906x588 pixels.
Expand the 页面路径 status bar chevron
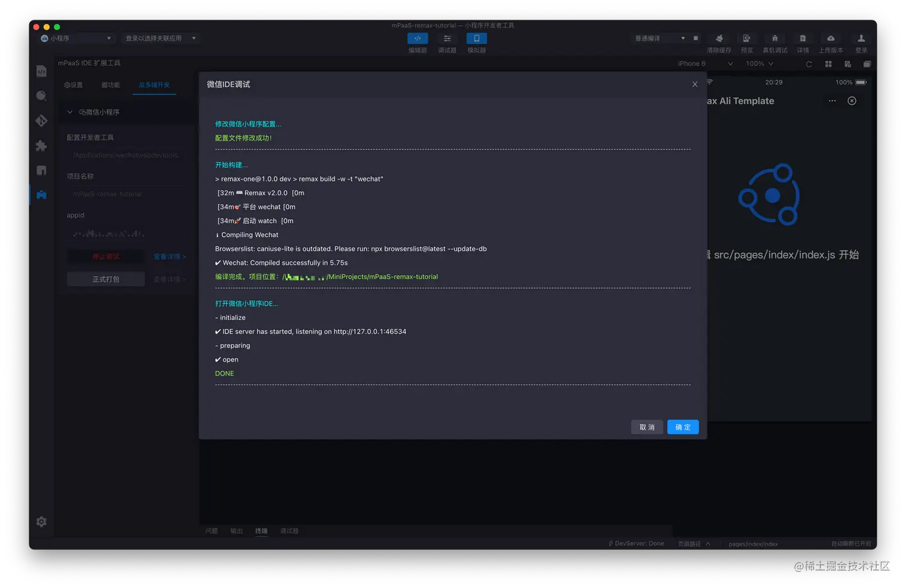coord(708,544)
